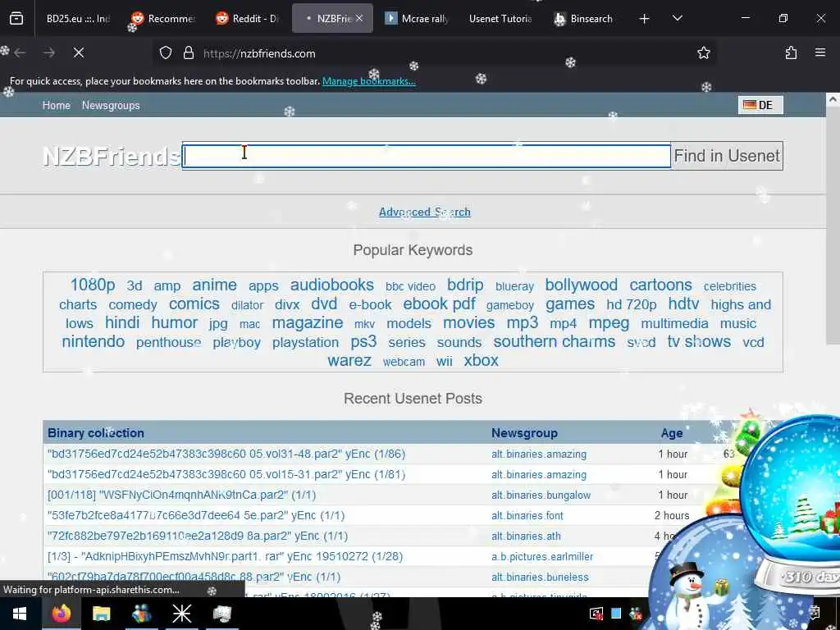The image size is (840, 630).
Task: Stop loading the page
Action: (x=79, y=52)
